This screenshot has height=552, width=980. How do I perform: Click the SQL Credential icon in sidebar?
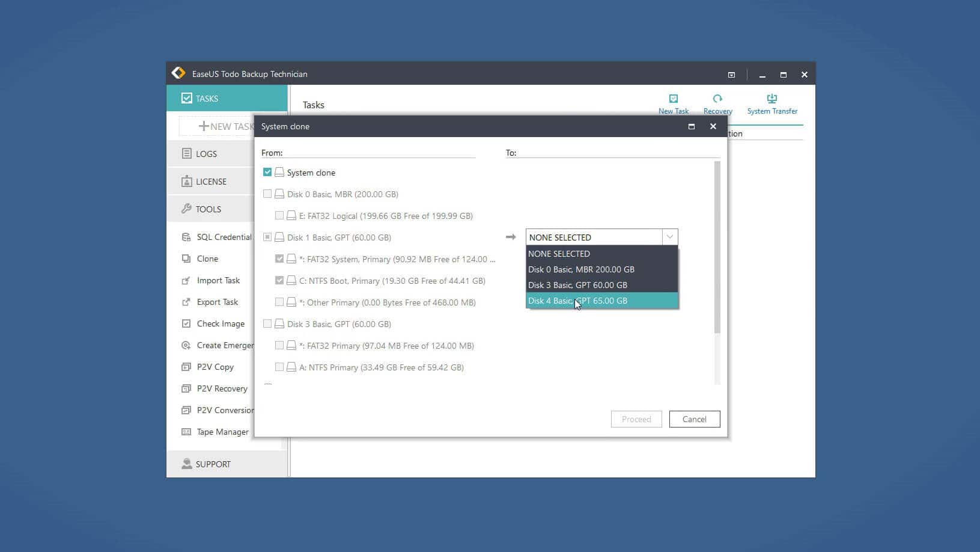(x=186, y=237)
